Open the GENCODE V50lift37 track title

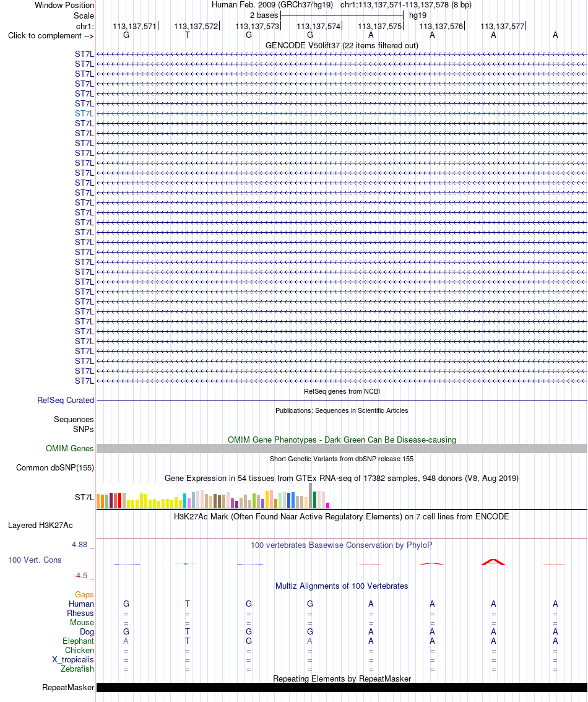point(342,46)
